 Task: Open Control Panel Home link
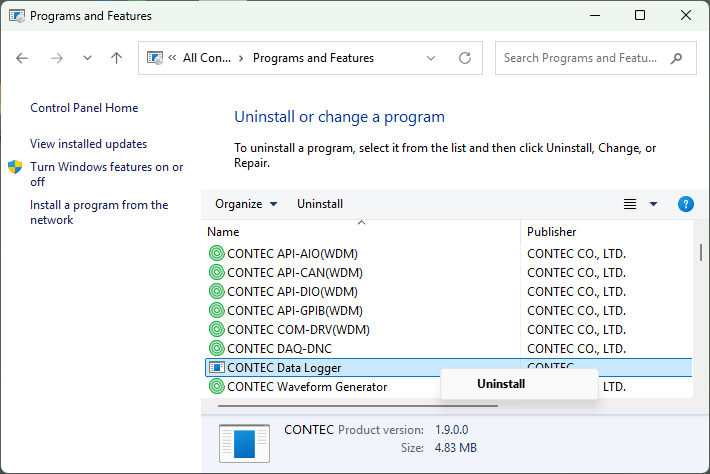[84, 108]
